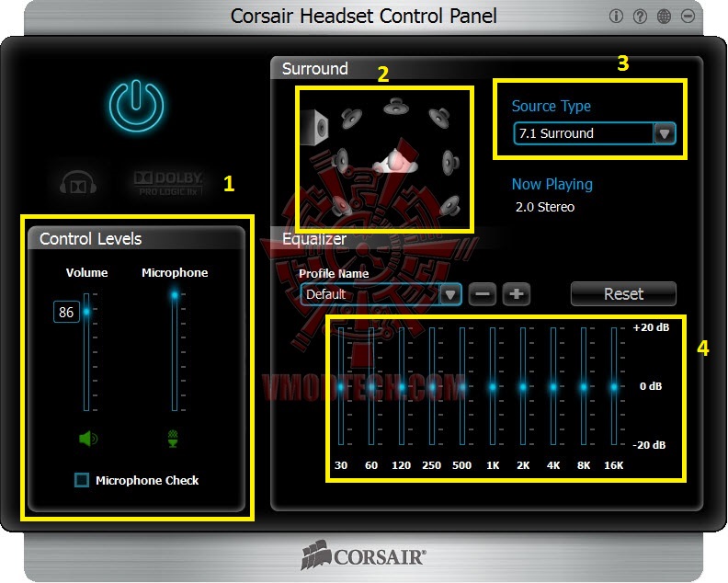Image resolution: width=728 pixels, height=583 pixels.
Task: Click the -20 dB scale label
Action: tap(649, 445)
